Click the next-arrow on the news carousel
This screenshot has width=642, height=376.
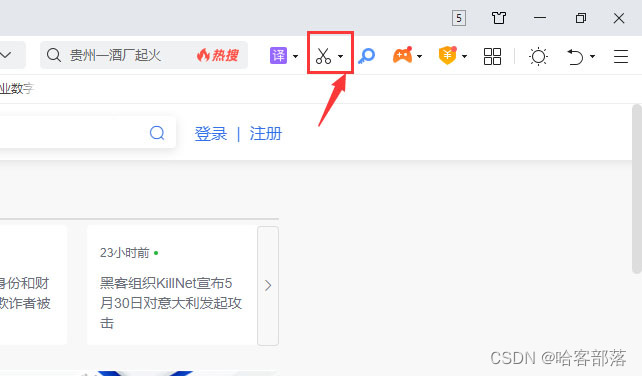pyautogui.click(x=268, y=285)
